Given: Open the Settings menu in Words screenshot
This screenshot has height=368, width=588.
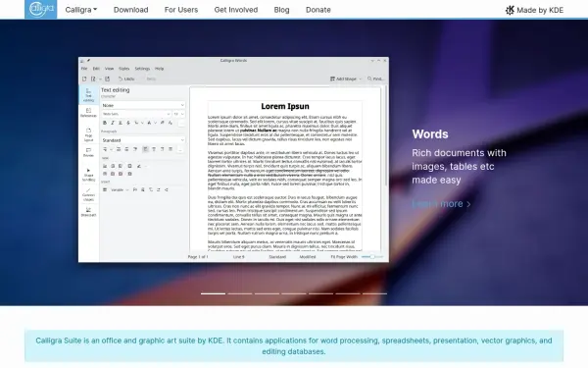Looking at the screenshot, I should pyautogui.click(x=142, y=69).
